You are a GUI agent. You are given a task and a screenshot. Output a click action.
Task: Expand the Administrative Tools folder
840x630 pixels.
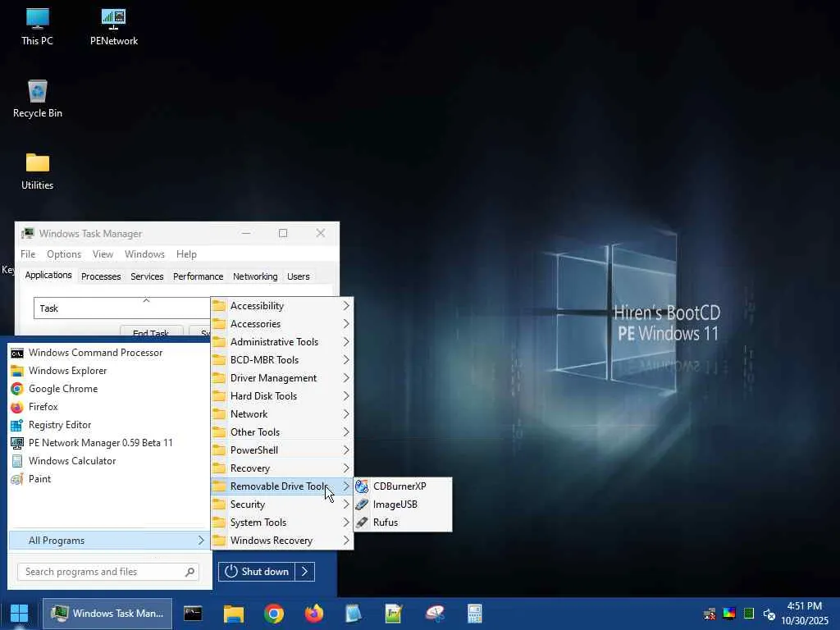click(282, 342)
